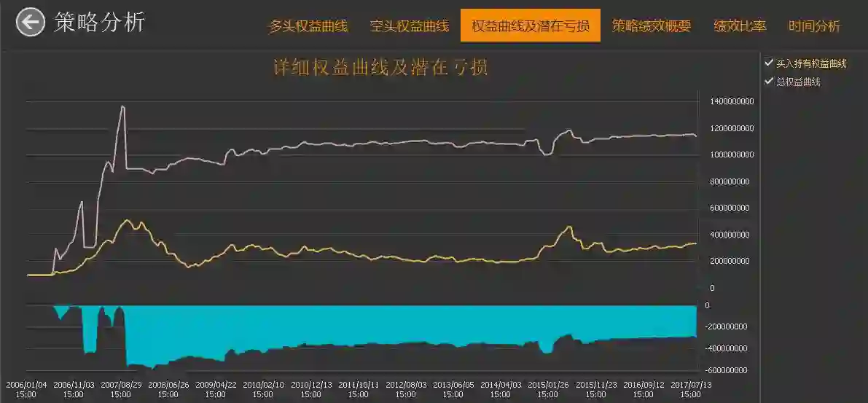Image resolution: width=868 pixels, height=403 pixels.
Task: Click the 2015/01/26 date label
Action: (x=548, y=389)
